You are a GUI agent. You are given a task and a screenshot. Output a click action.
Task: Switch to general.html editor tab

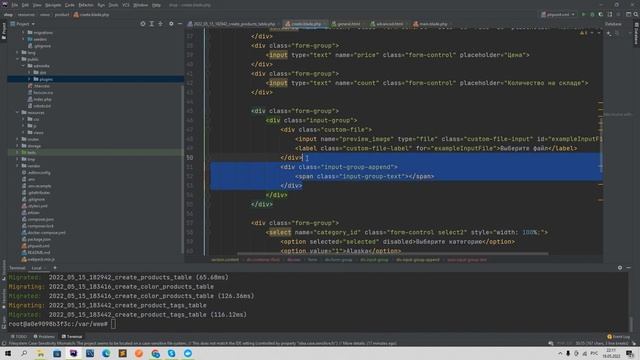pyautogui.click(x=347, y=24)
